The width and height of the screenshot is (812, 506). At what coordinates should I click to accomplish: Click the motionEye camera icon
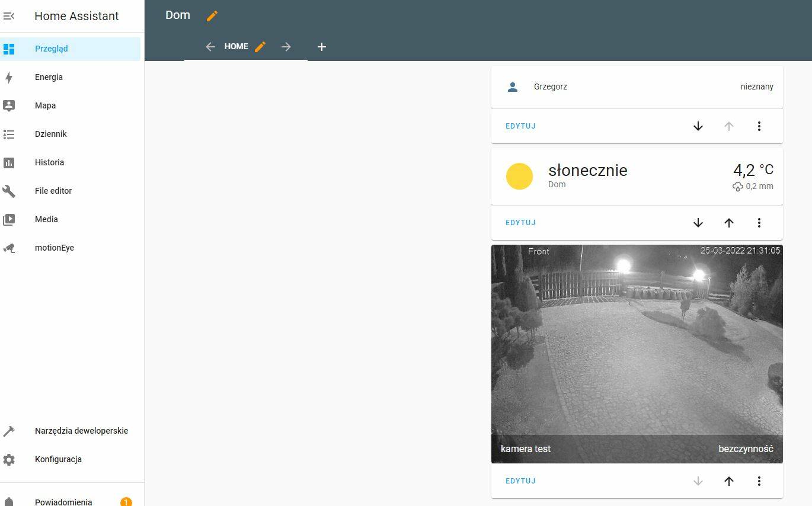point(9,248)
